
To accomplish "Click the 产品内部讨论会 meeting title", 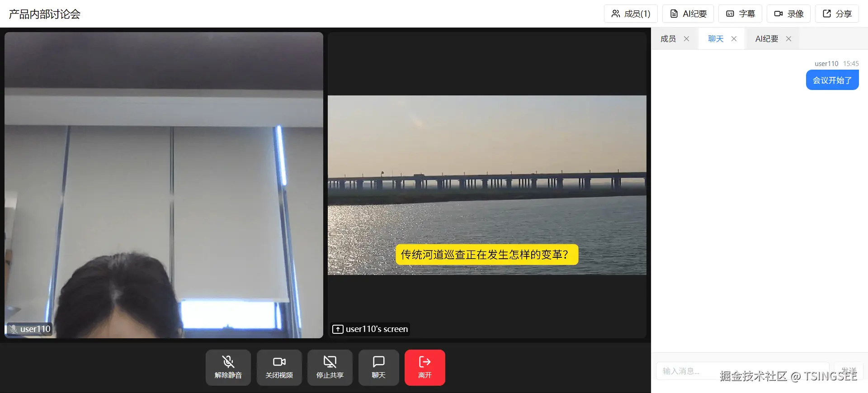I will click(45, 14).
